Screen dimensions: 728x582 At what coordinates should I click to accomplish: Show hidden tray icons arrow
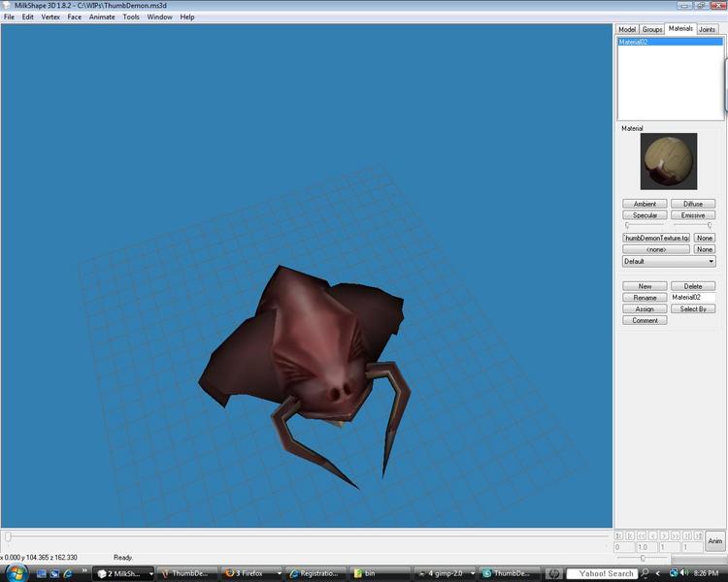click(x=658, y=573)
